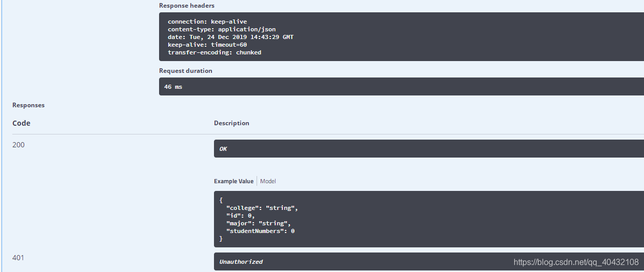644x272 pixels.
Task: Click the Code column header
Action: [x=21, y=123]
